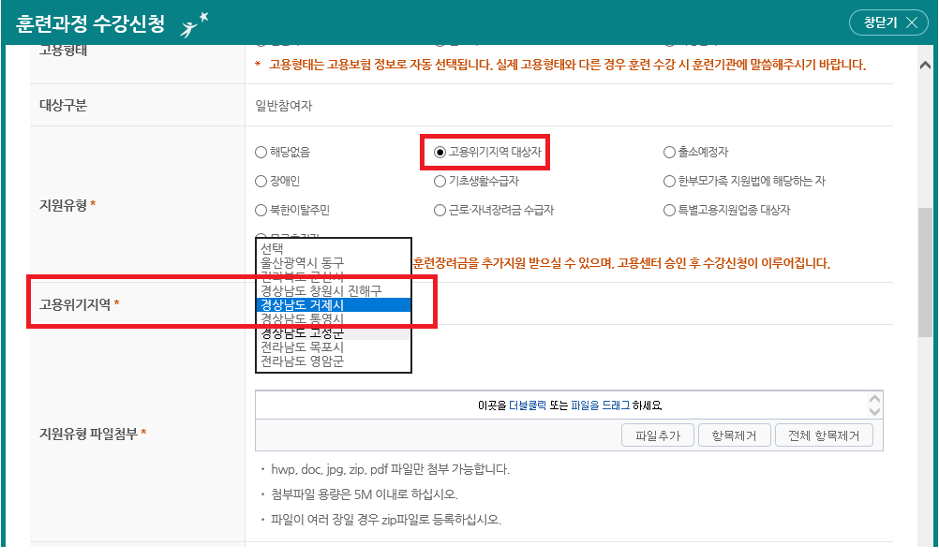This screenshot has height=560, width=939.
Task: Select 특별고용지원업종 대상자 radio option
Action: pyautogui.click(x=669, y=211)
